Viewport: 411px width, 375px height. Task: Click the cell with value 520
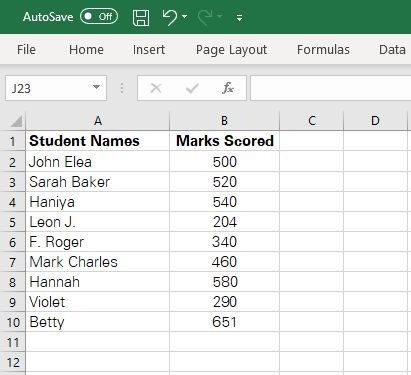(224, 182)
